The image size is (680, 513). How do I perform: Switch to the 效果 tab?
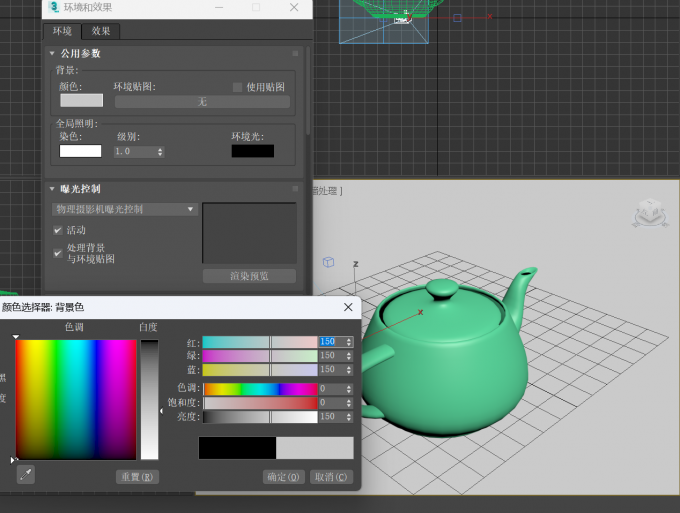101,31
